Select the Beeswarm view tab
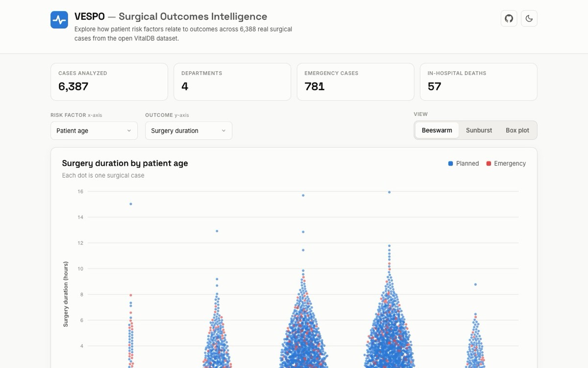The width and height of the screenshot is (588, 368). pyautogui.click(x=437, y=131)
